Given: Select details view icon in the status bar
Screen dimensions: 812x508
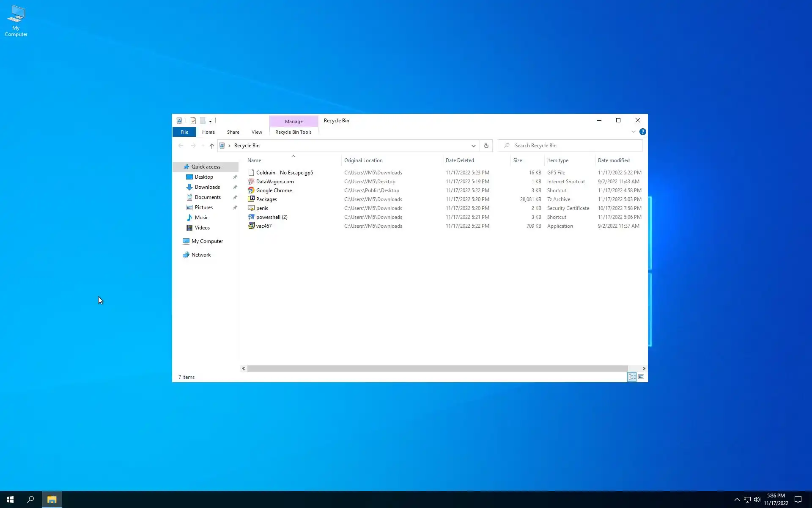Looking at the screenshot, I should pyautogui.click(x=632, y=377).
